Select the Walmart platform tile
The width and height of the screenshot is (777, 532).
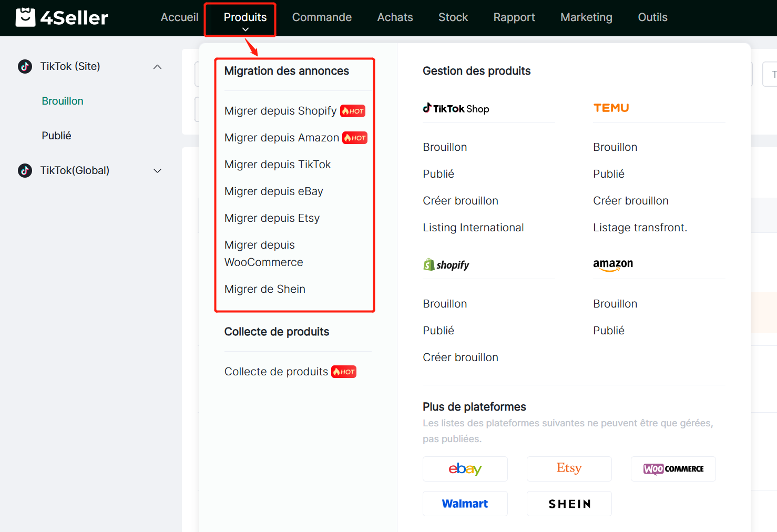465,504
